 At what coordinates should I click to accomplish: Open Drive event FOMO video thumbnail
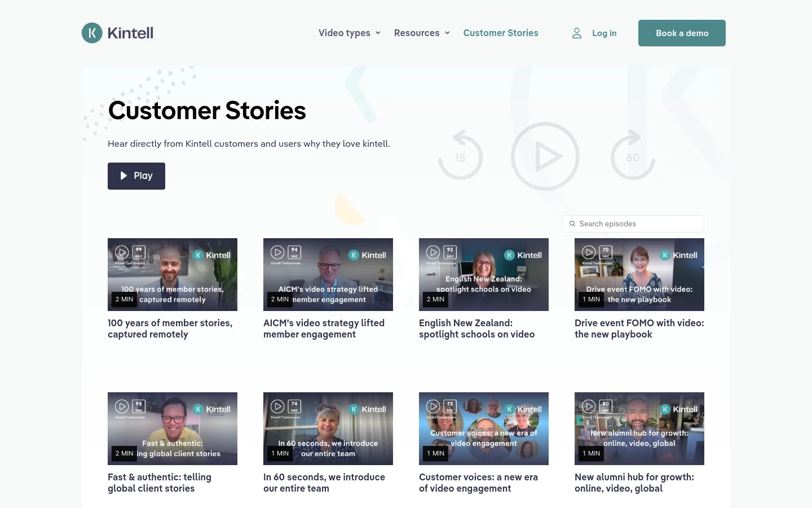click(639, 274)
